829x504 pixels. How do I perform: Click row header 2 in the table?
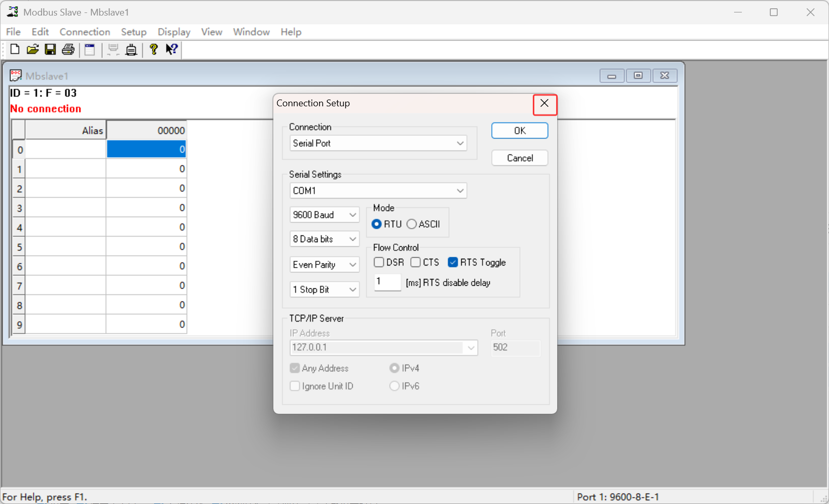(x=19, y=189)
